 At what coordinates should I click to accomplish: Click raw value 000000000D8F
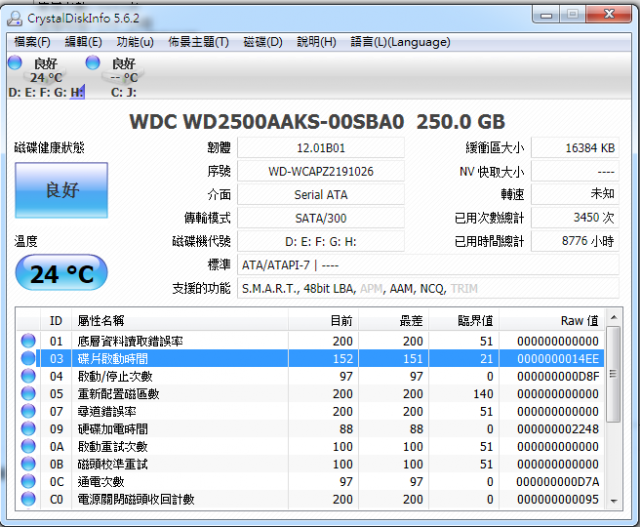click(x=558, y=376)
